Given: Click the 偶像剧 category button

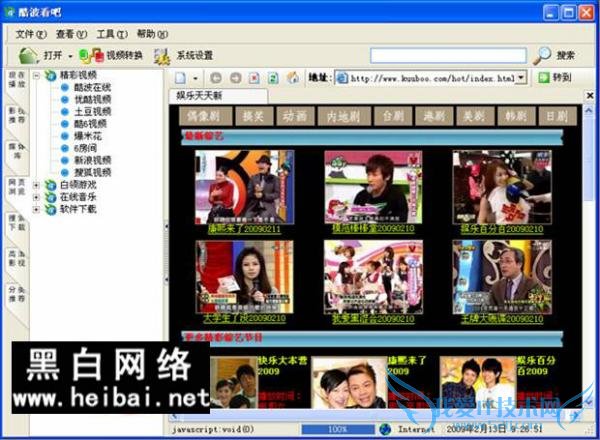Looking at the screenshot, I should coord(205,116).
